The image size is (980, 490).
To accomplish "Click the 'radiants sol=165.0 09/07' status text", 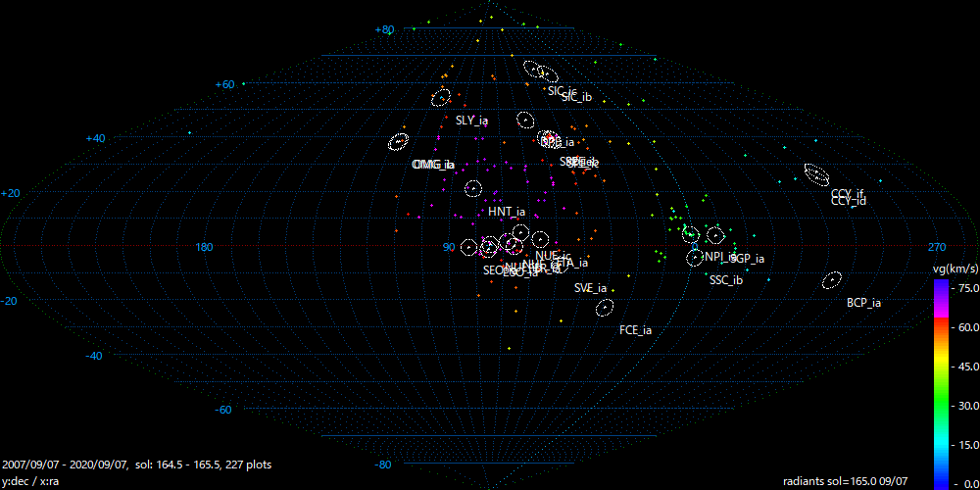I will pos(846,481).
